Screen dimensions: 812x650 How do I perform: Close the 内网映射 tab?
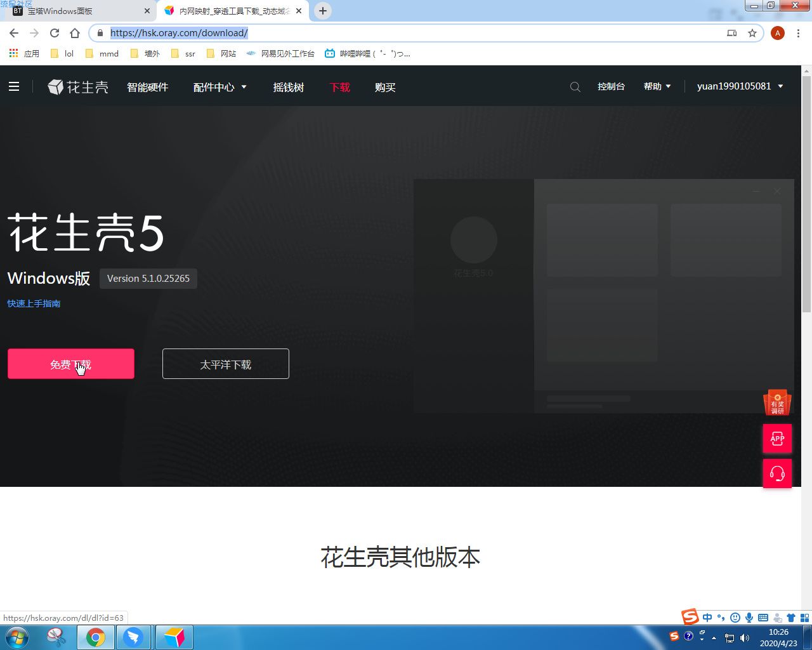click(299, 11)
